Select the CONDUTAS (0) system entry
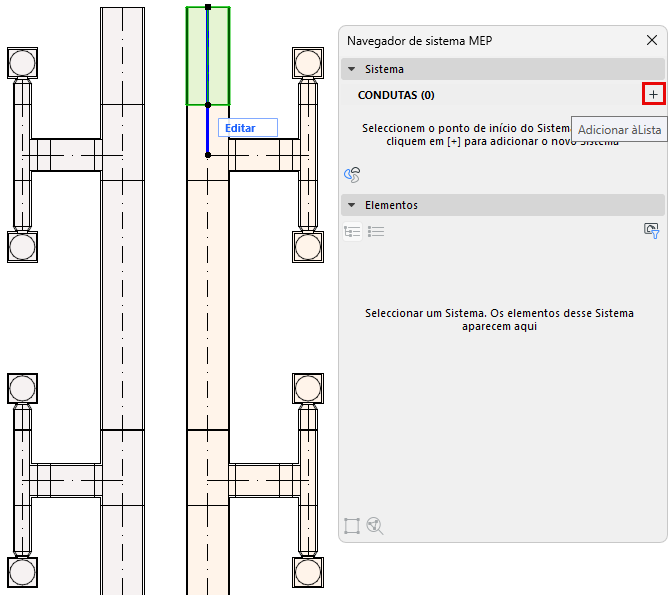Viewport: 670px width, 595px height. pos(396,95)
